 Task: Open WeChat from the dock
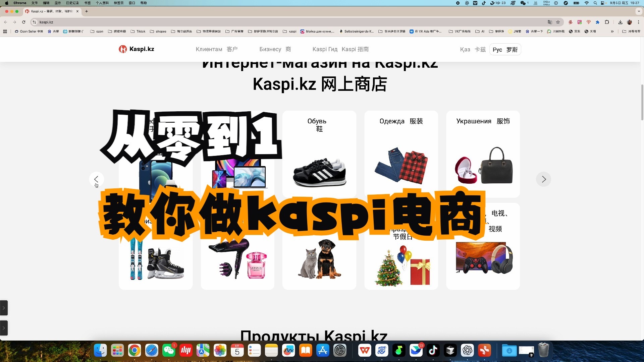[x=169, y=351]
